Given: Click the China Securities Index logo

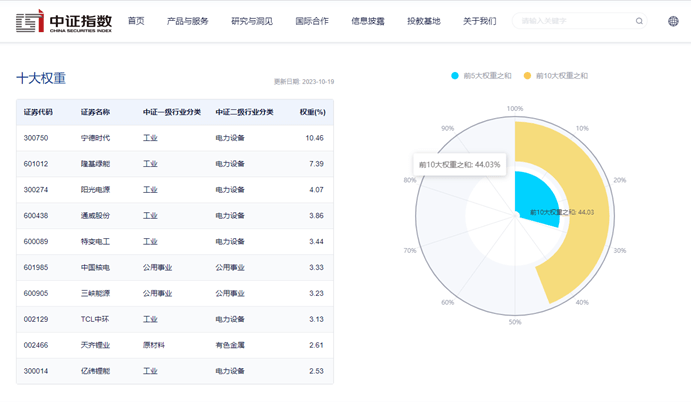Looking at the screenshot, I should [x=63, y=21].
